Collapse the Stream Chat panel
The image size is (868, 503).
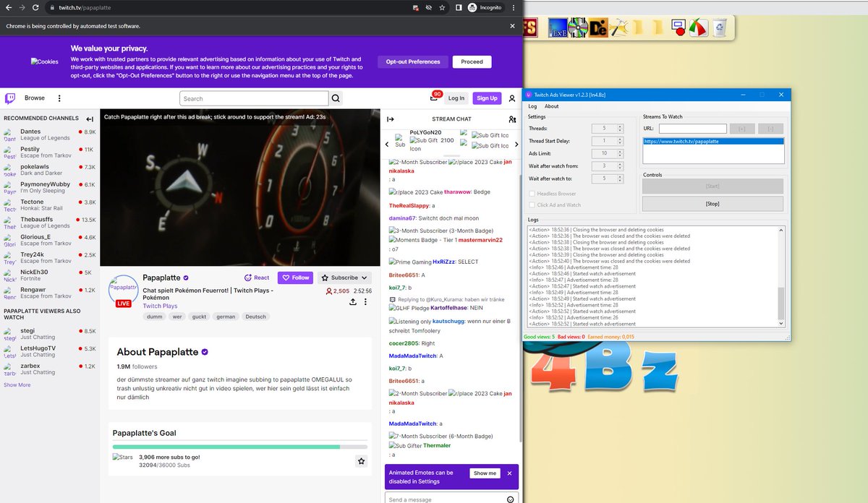click(x=391, y=119)
